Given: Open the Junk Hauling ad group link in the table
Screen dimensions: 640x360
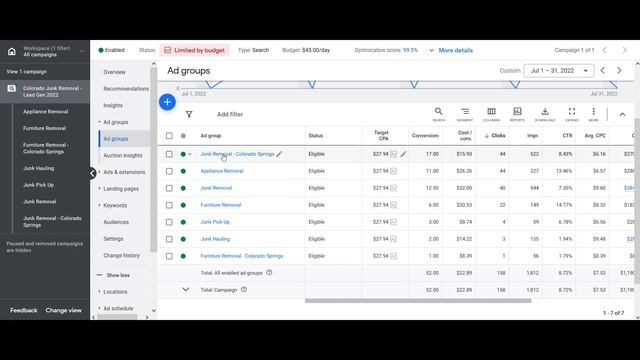Looking at the screenshot, I should point(215,239).
